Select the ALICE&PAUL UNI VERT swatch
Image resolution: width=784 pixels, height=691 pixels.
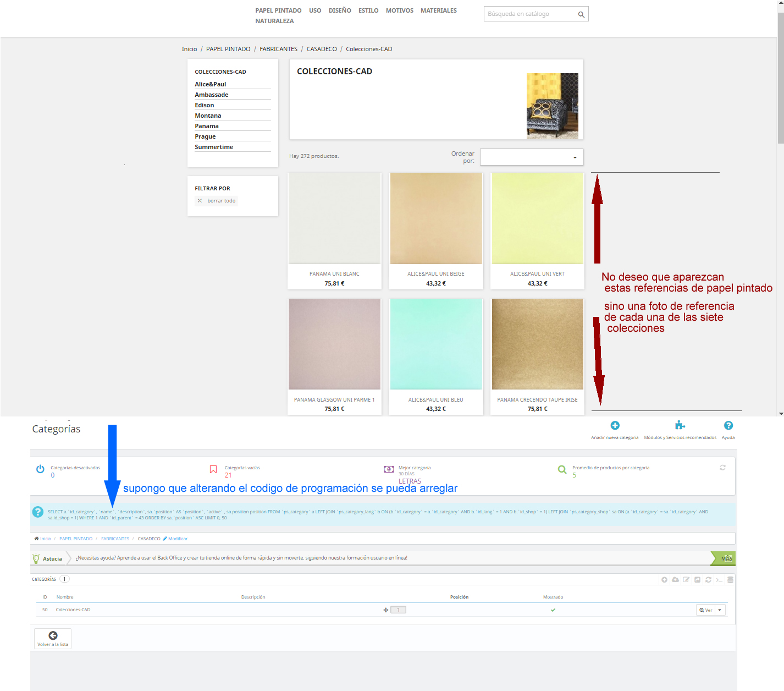[x=538, y=218]
